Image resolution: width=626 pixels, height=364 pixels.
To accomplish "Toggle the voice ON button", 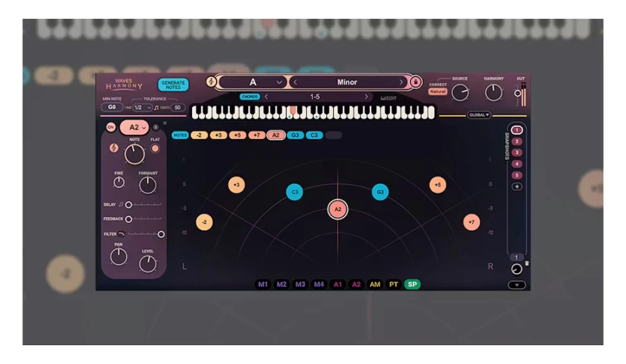I will [x=111, y=127].
